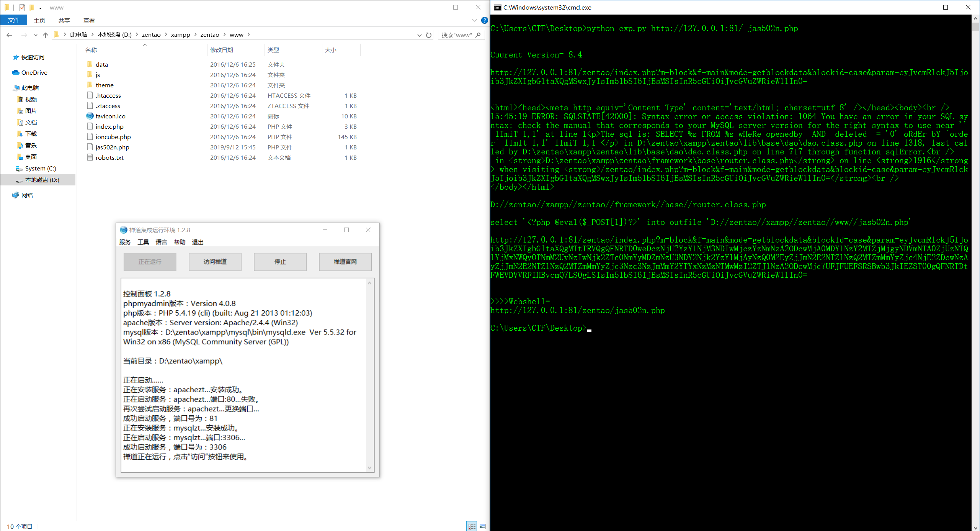Screen dimensions: 980x531
Task: Open Explorer help question mark icon
Action: (x=484, y=20)
